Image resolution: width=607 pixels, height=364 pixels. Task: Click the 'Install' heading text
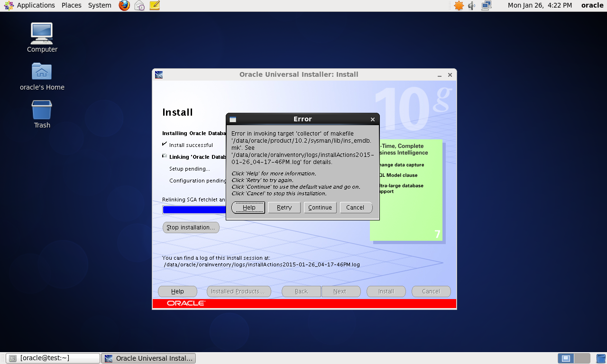click(178, 112)
